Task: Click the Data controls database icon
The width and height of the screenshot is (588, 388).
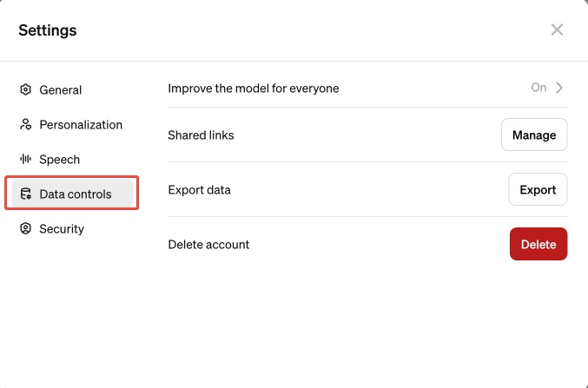Action: pos(26,194)
